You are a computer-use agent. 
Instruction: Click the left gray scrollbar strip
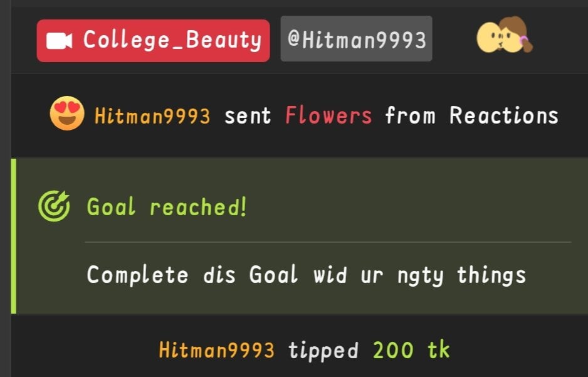click(5, 188)
